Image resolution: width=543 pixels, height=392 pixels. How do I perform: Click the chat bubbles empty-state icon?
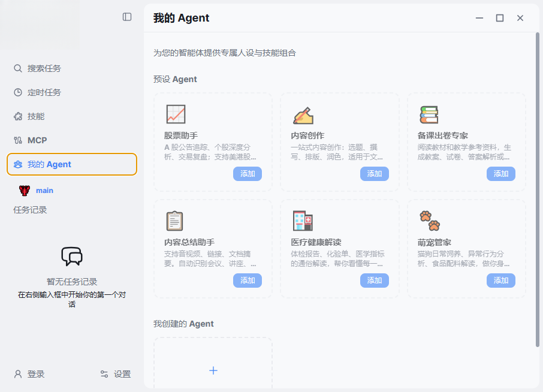(x=72, y=257)
